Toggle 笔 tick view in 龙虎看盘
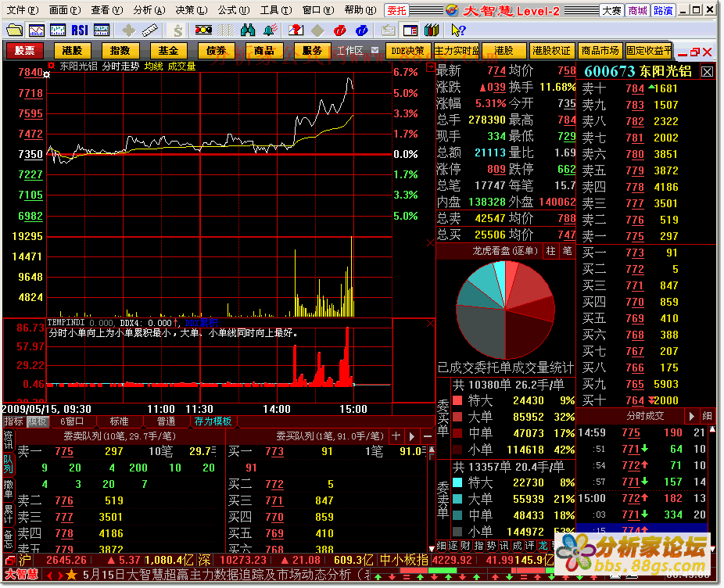 coord(567,251)
